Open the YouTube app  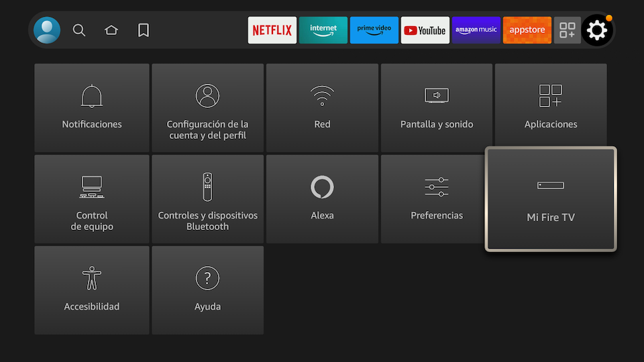click(425, 30)
